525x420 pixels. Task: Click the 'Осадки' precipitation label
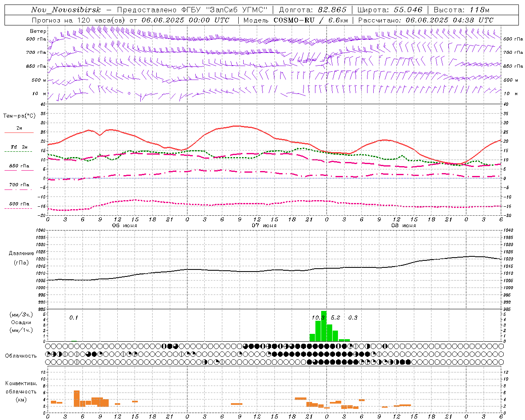tap(21, 322)
